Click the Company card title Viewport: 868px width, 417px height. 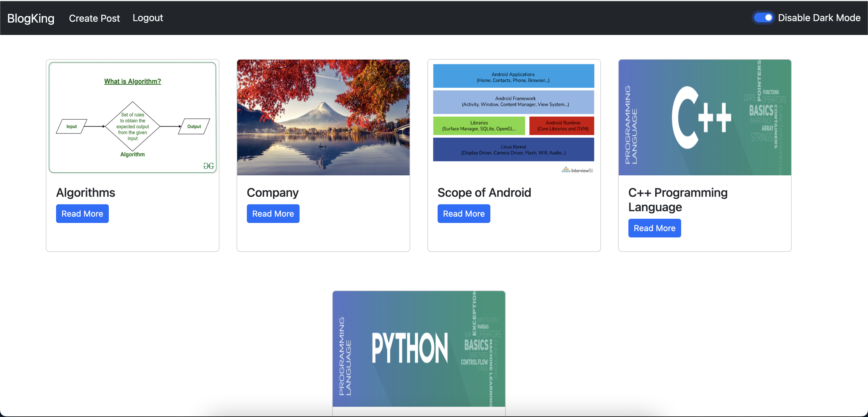point(272,193)
